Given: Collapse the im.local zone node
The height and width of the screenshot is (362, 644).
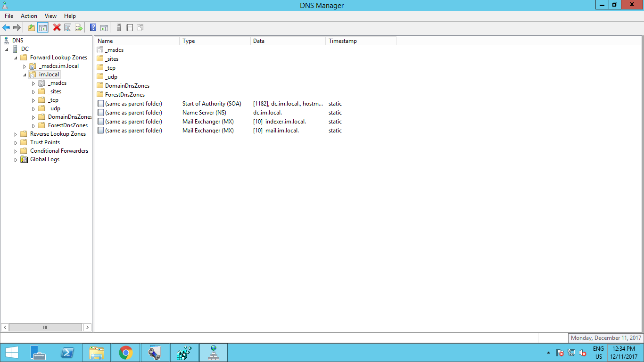Looking at the screenshot, I should (25, 74).
